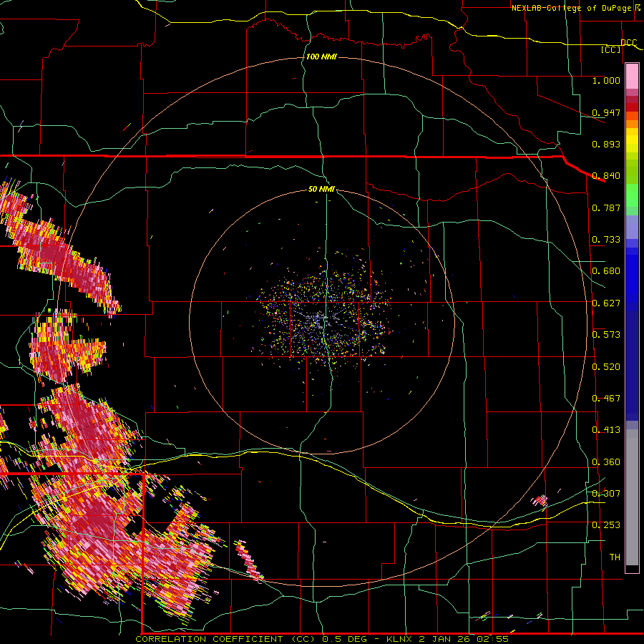Click the 0.627 scale value
Viewport: 644px width, 644px height.
606,303
